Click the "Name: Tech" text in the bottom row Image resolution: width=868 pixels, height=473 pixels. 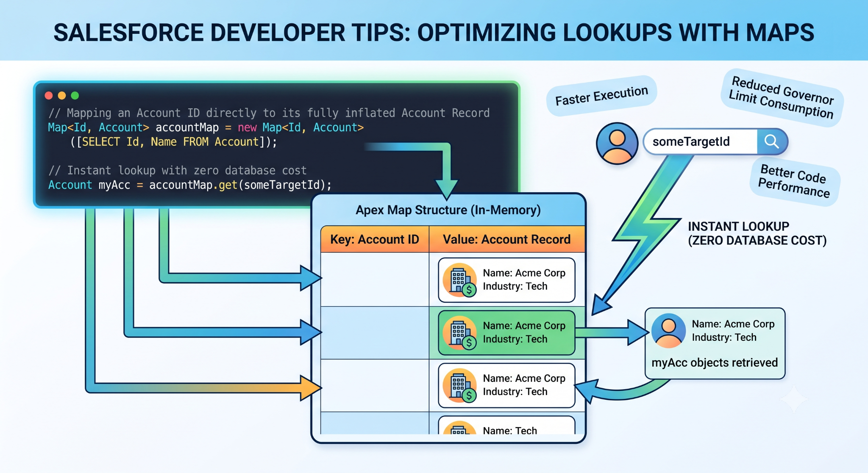[510, 431]
